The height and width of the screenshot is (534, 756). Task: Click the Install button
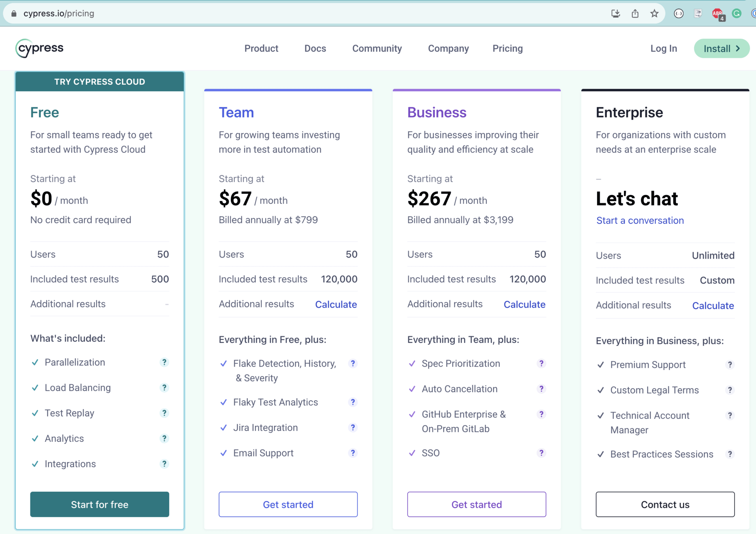[722, 48]
